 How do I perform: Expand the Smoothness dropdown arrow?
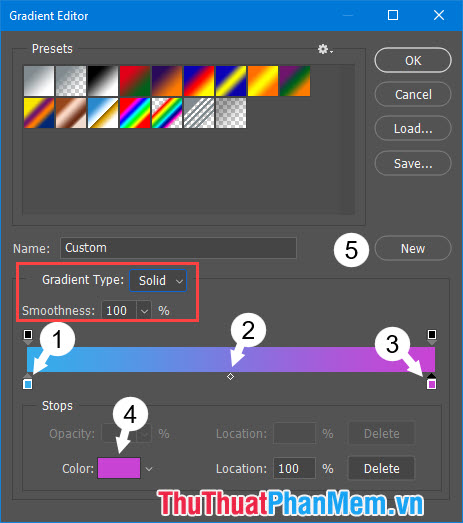(x=144, y=311)
